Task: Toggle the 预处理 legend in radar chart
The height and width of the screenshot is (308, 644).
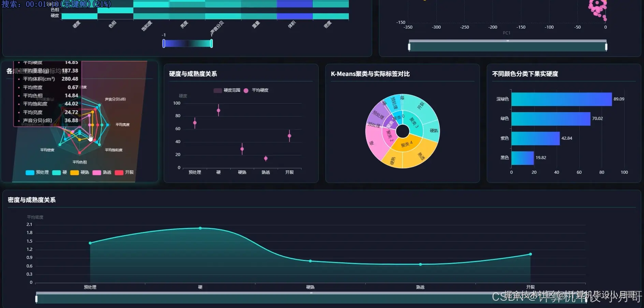Action: point(37,172)
